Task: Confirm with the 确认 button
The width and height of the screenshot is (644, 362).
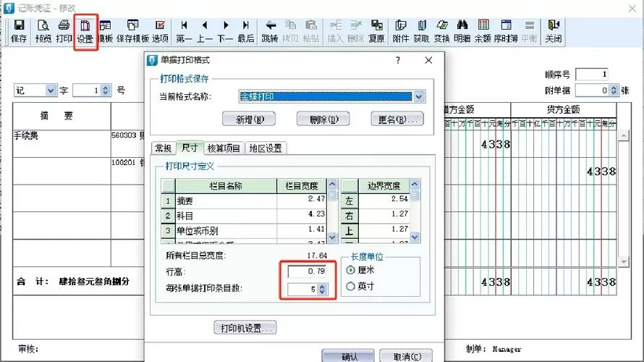Action: pyautogui.click(x=348, y=355)
